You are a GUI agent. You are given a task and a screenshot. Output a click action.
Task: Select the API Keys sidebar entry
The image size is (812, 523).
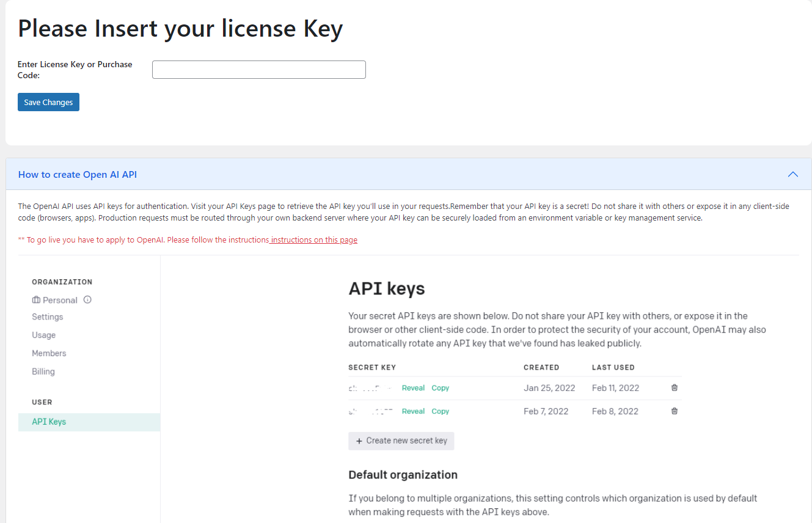coord(48,422)
